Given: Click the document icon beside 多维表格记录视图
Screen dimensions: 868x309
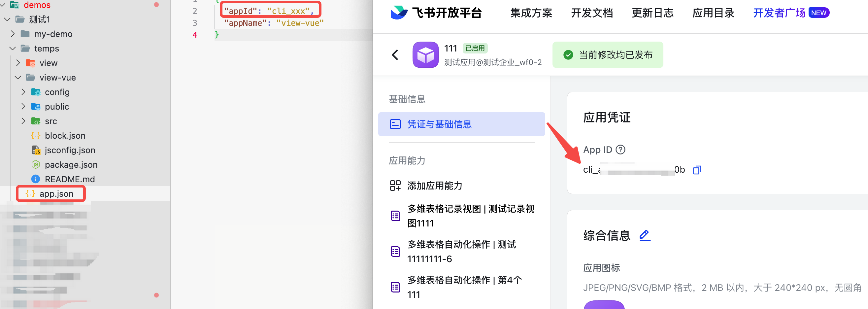Looking at the screenshot, I should [395, 216].
